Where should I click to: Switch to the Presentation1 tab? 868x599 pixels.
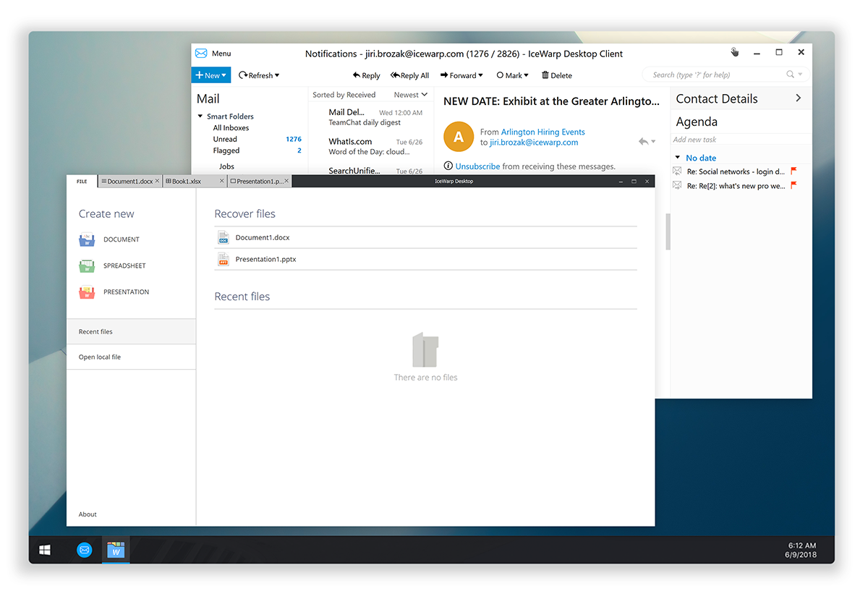[256, 182]
